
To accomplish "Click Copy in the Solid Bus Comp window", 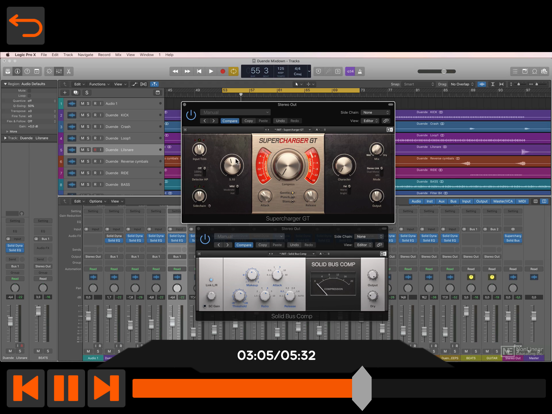I will [263, 245].
